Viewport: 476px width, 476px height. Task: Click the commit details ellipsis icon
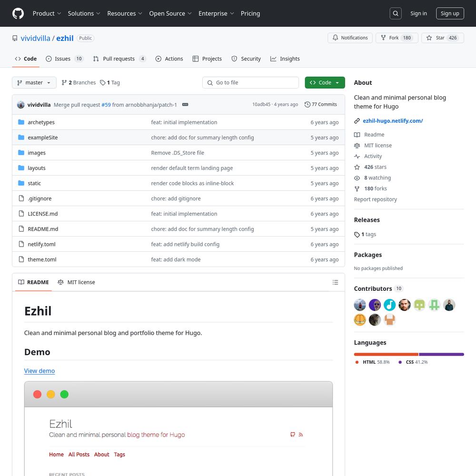(185, 105)
